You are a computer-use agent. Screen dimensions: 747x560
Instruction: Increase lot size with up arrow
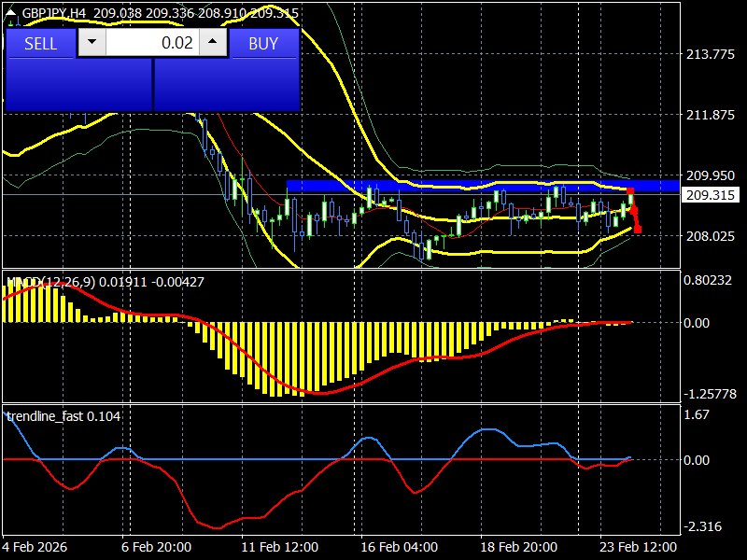click(x=213, y=42)
